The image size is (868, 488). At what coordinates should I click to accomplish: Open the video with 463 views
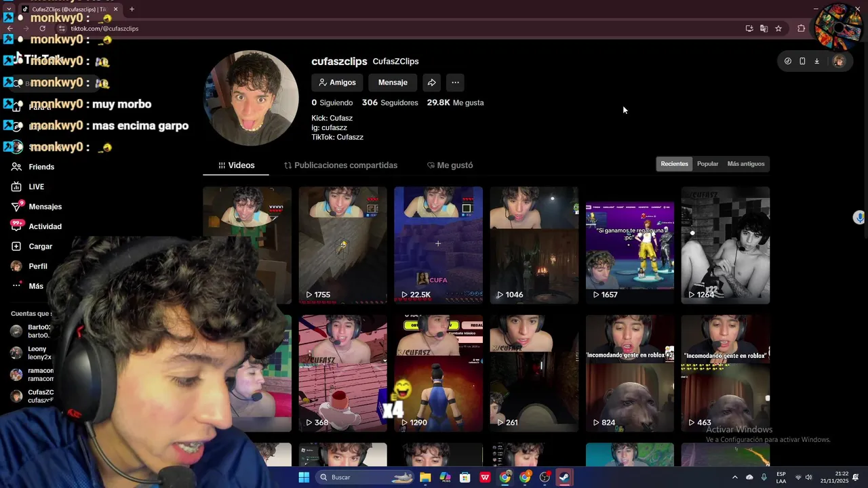tap(726, 373)
